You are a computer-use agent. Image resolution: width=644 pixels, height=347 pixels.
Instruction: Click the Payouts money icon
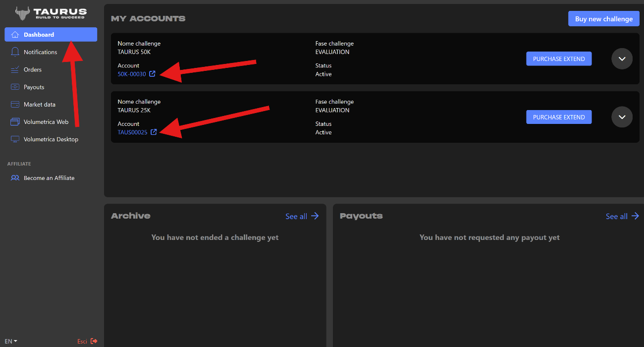coord(15,87)
